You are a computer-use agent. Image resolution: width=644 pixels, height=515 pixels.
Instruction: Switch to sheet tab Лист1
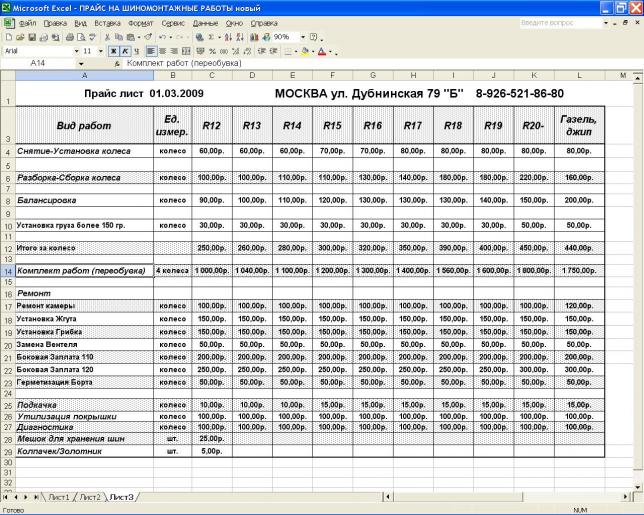[x=59, y=497]
